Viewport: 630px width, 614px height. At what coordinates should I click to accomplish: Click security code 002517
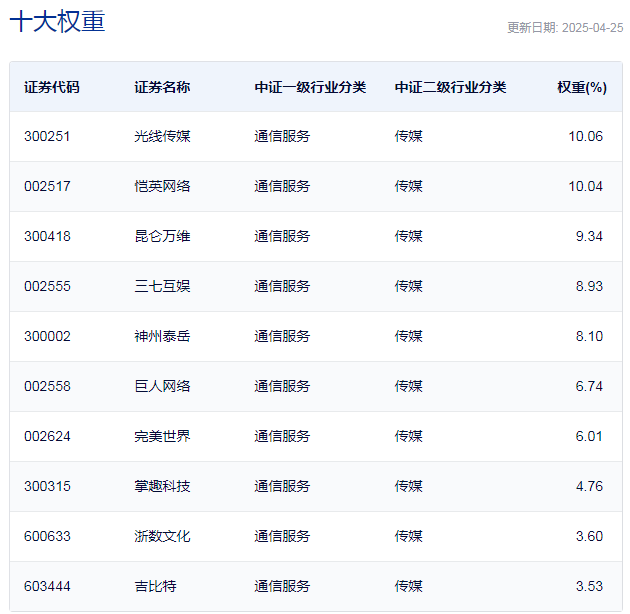[x=48, y=186]
